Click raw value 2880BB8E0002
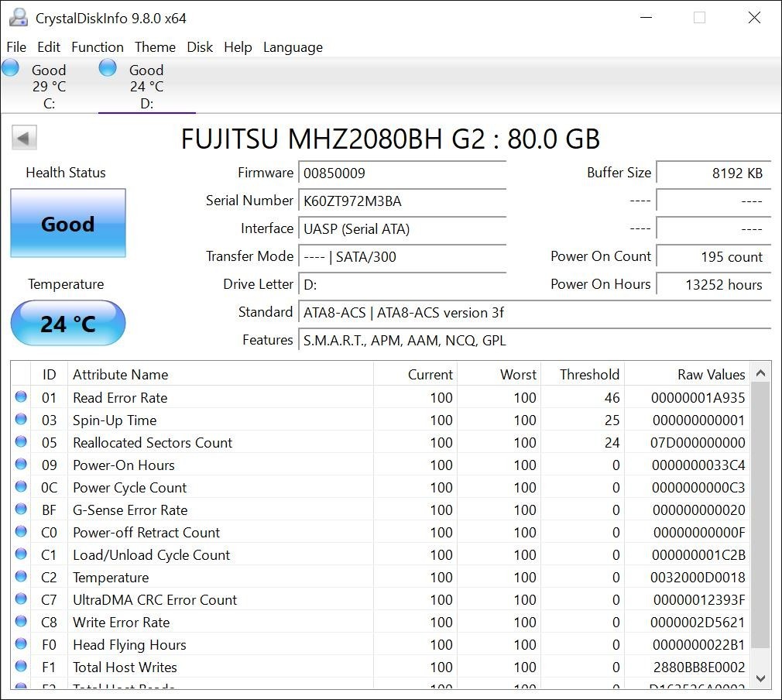 coord(698,667)
